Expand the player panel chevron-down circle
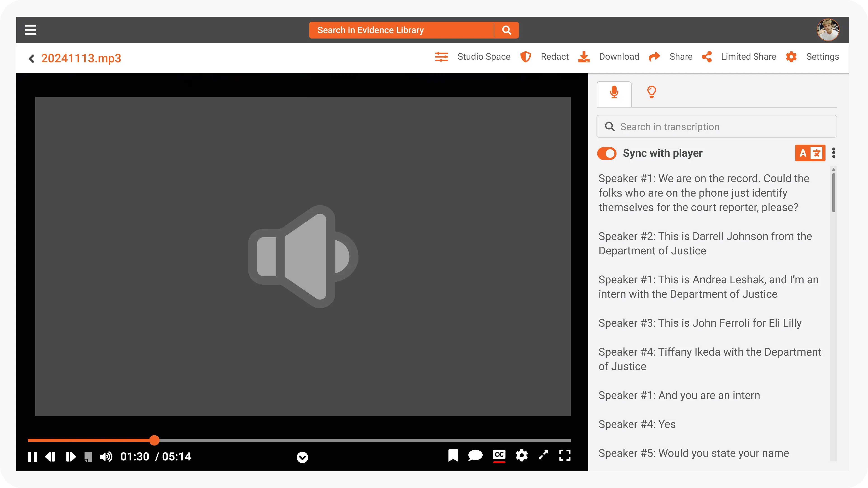Viewport: 868px width, 488px height. (x=302, y=457)
